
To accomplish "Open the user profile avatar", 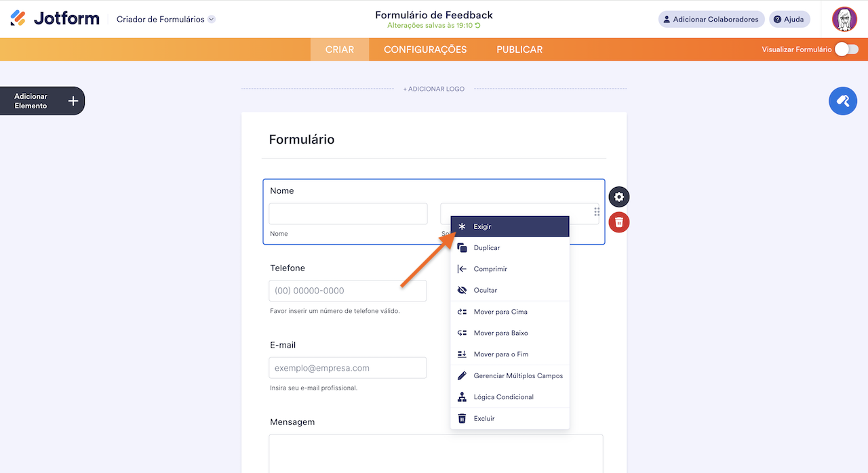I will tap(844, 19).
